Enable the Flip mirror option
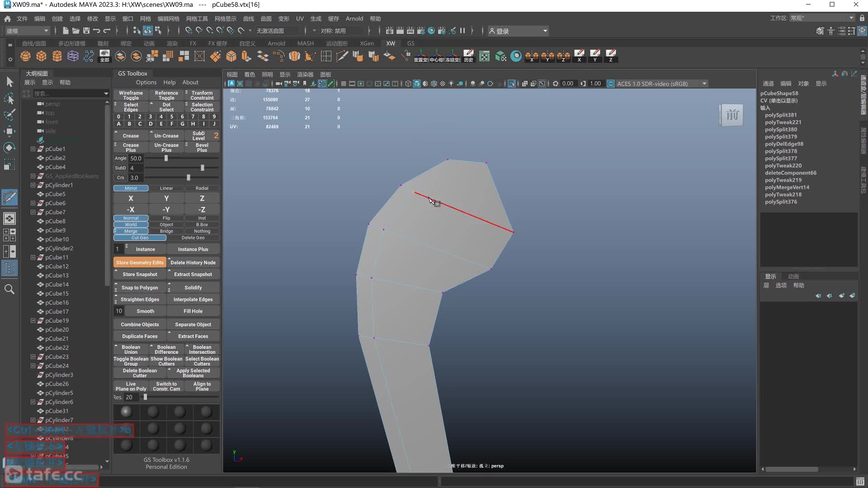The width and height of the screenshot is (868, 488). 166,218
